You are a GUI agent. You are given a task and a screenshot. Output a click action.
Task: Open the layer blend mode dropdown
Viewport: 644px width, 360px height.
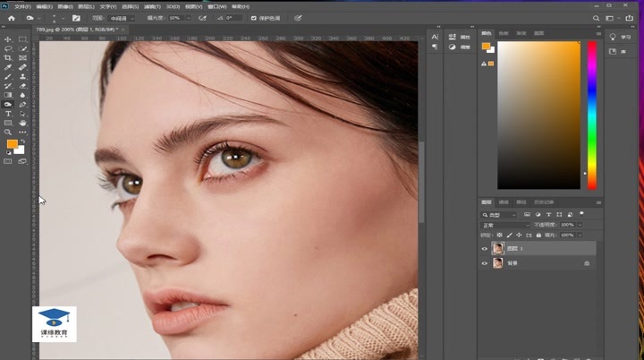(505, 225)
